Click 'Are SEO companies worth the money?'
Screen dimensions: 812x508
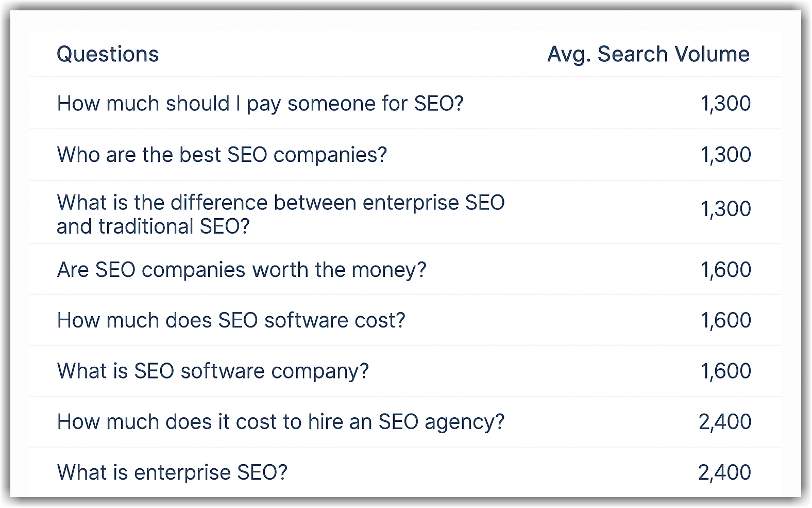click(242, 270)
